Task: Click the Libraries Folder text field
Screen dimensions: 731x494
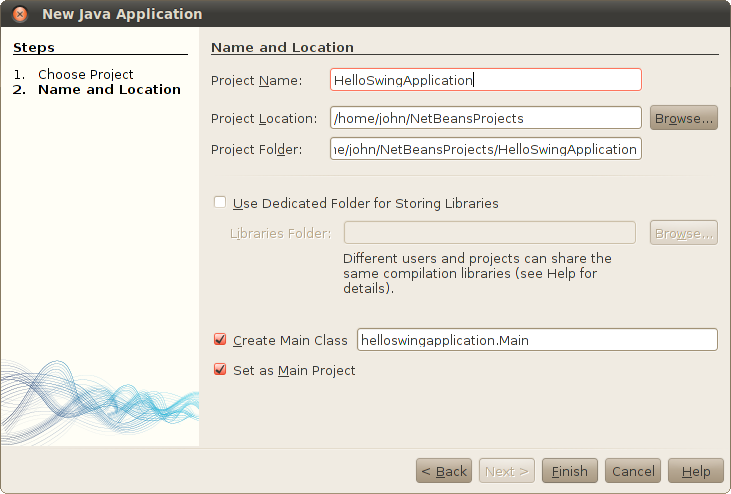Action: coord(490,233)
